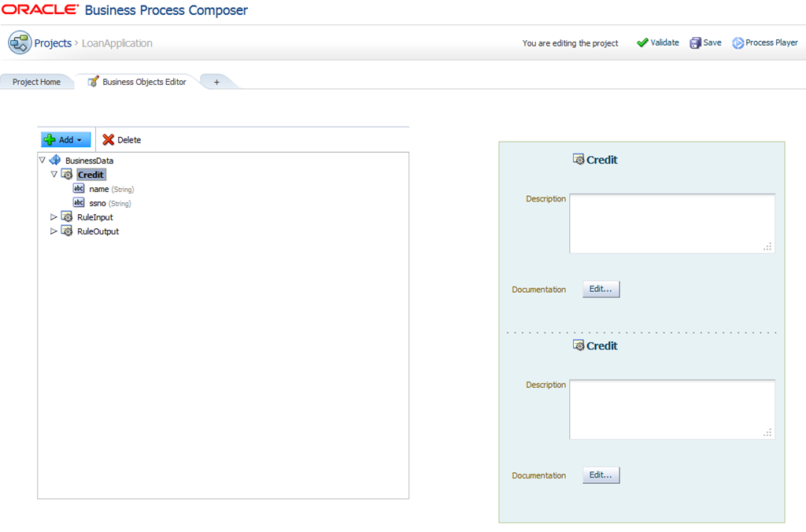Click the first Documentation Edit button

[x=601, y=290]
